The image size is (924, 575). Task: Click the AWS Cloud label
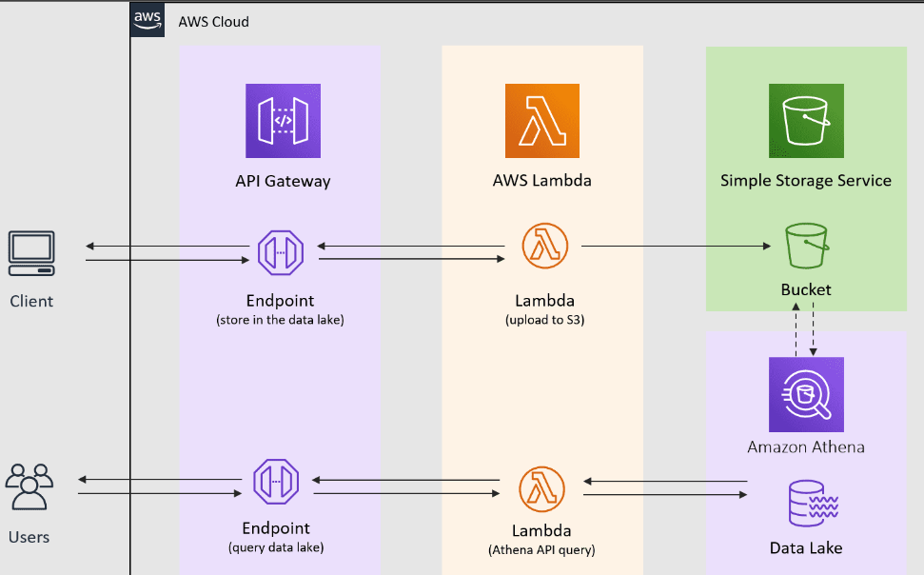click(213, 22)
